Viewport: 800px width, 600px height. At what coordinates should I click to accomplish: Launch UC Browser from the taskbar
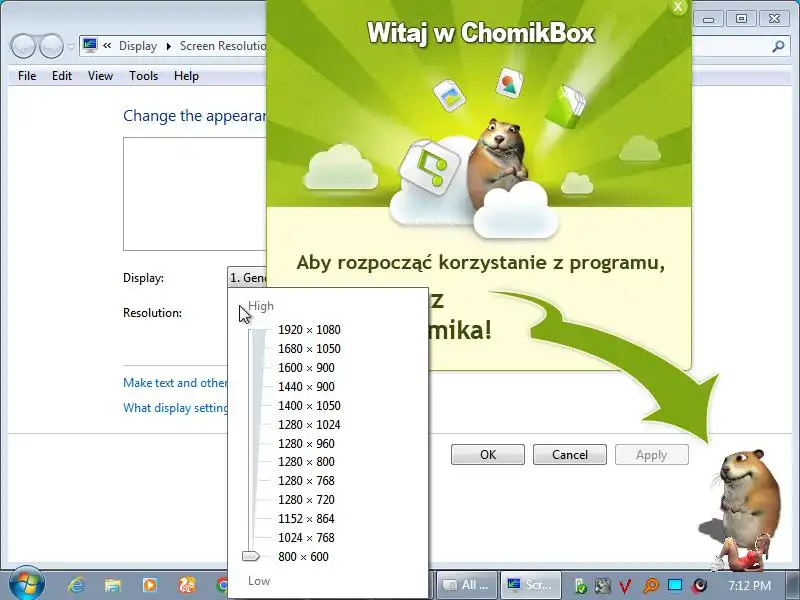point(186,585)
